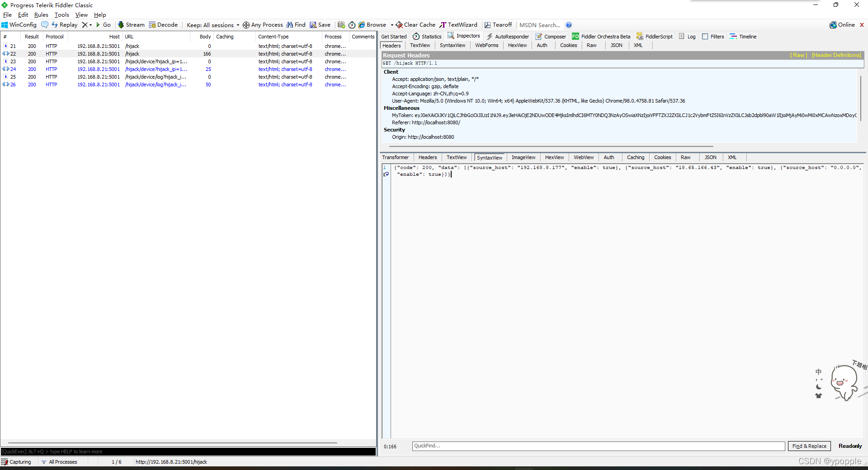Expand the Browse dropdown arrow

coord(392,25)
